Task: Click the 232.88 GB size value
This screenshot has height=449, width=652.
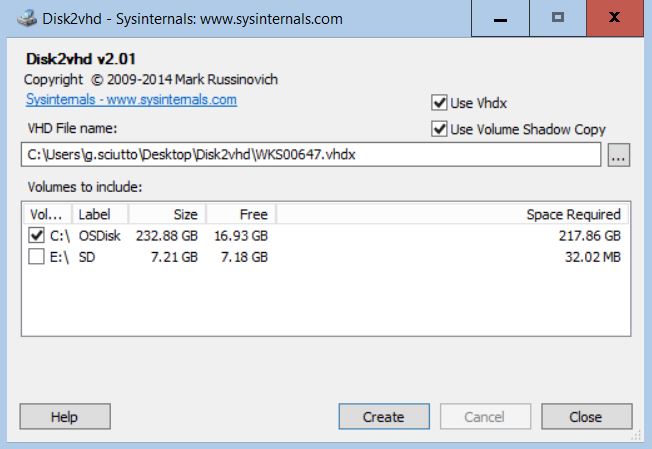Action: [167, 236]
